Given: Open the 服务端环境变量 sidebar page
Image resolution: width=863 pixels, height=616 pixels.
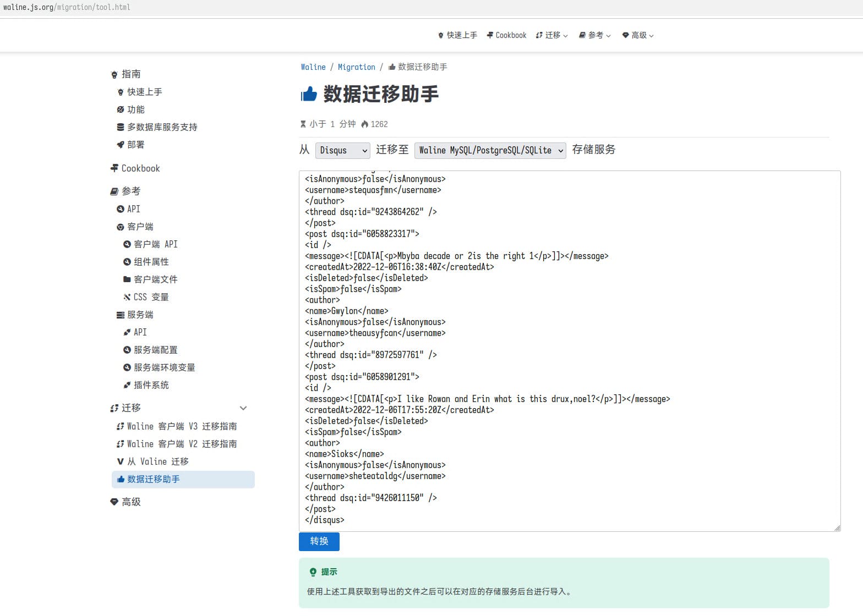Looking at the screenshot, I should [x=164, y=367].
